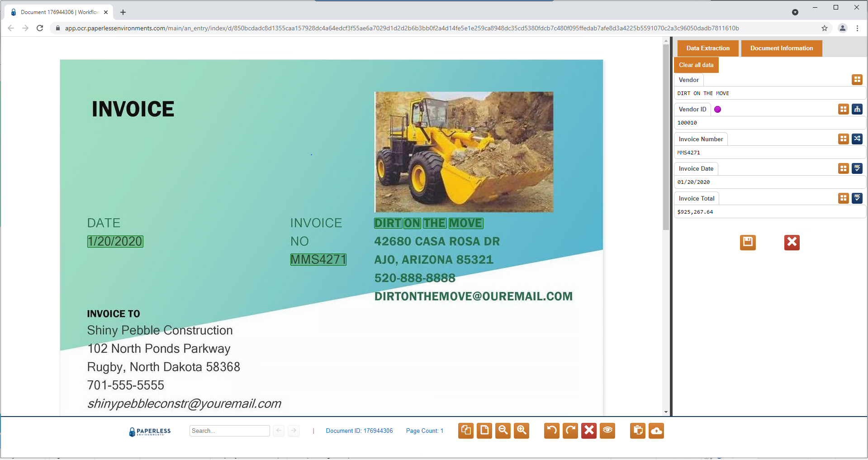This screenshot has width=868, height=460.
Task: Switch to the Data Extraction tab
Action: point(708,48)
